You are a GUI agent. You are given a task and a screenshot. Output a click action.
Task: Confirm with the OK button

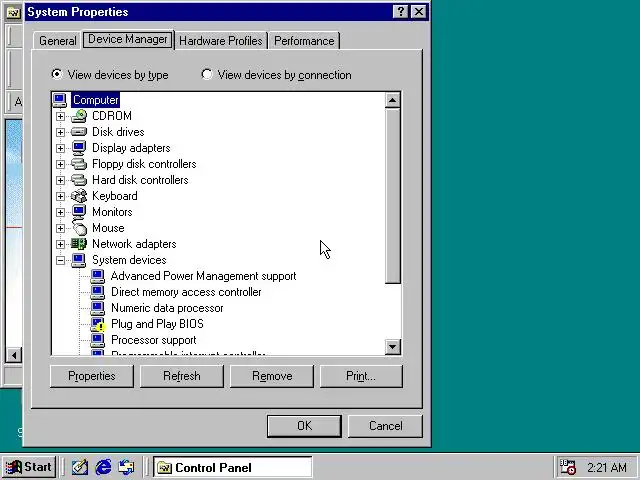(304, 426)
